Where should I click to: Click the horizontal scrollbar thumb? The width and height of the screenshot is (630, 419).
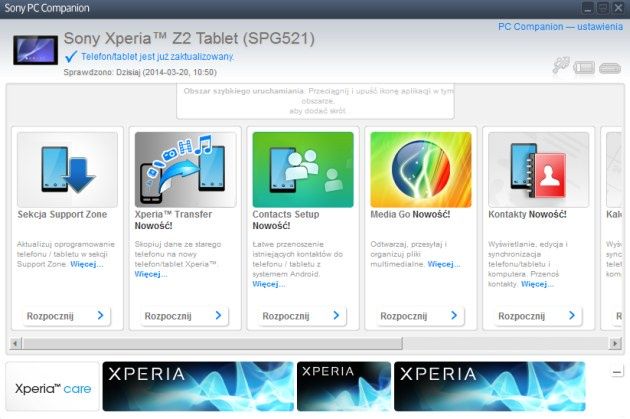212,343
